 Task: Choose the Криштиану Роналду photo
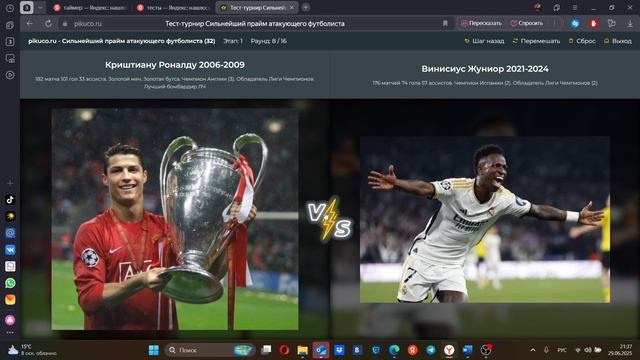175,219
